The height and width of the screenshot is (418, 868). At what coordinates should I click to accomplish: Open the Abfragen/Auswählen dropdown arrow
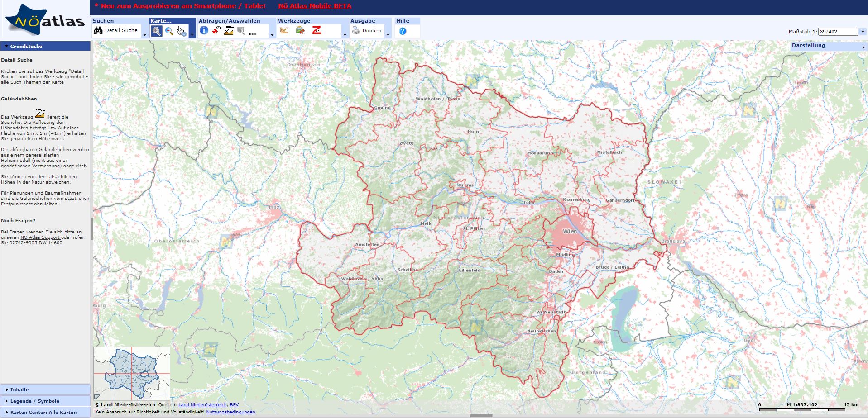coord(272,35)
